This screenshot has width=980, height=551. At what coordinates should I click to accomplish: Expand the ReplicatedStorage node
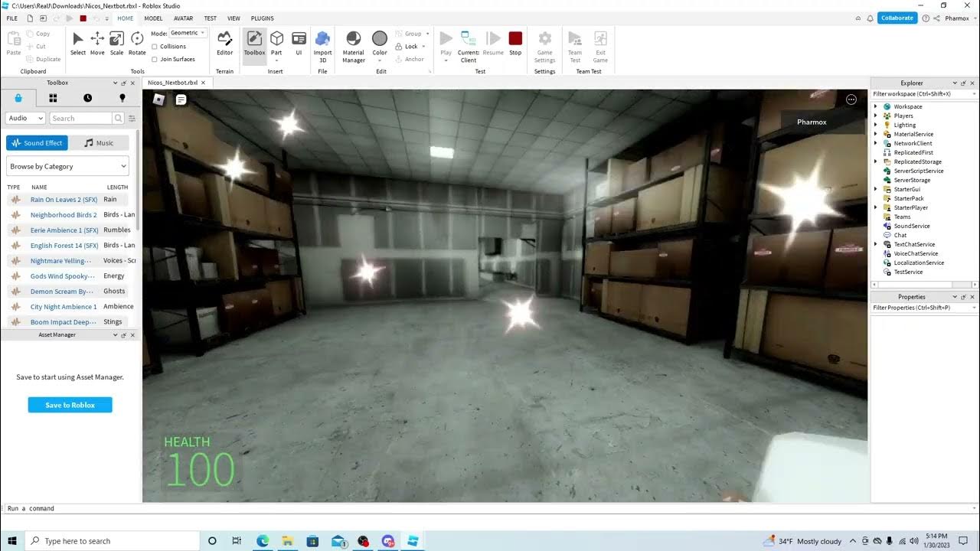pos(876,161)
